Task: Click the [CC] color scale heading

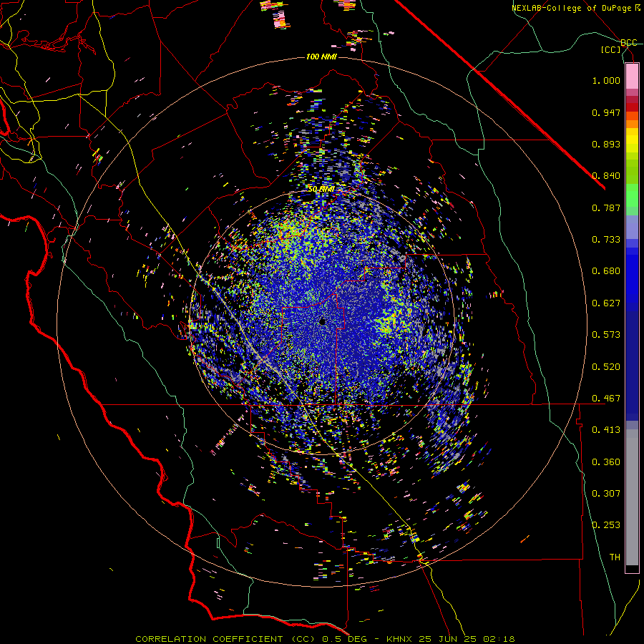Action: click(x=611, y=49)
